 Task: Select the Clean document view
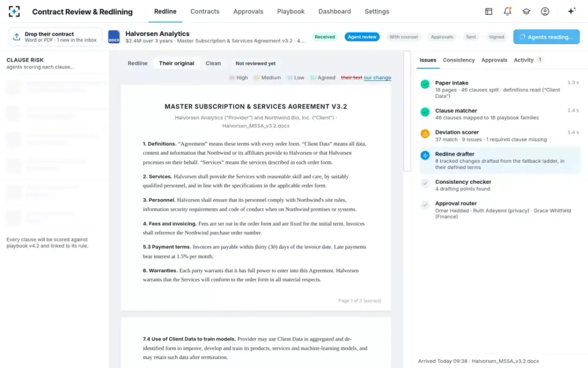213,63
